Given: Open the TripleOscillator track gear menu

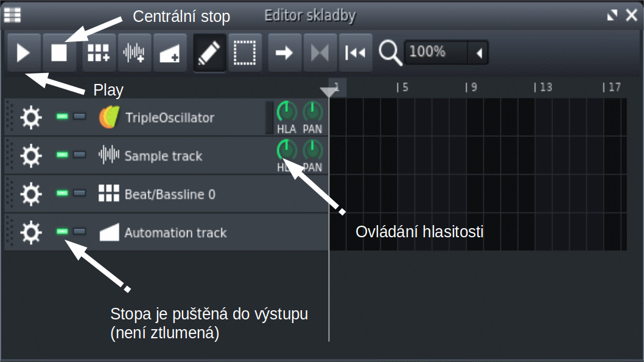Looking at the screenshot, I should pyautogui.click(x=31, y=117).
